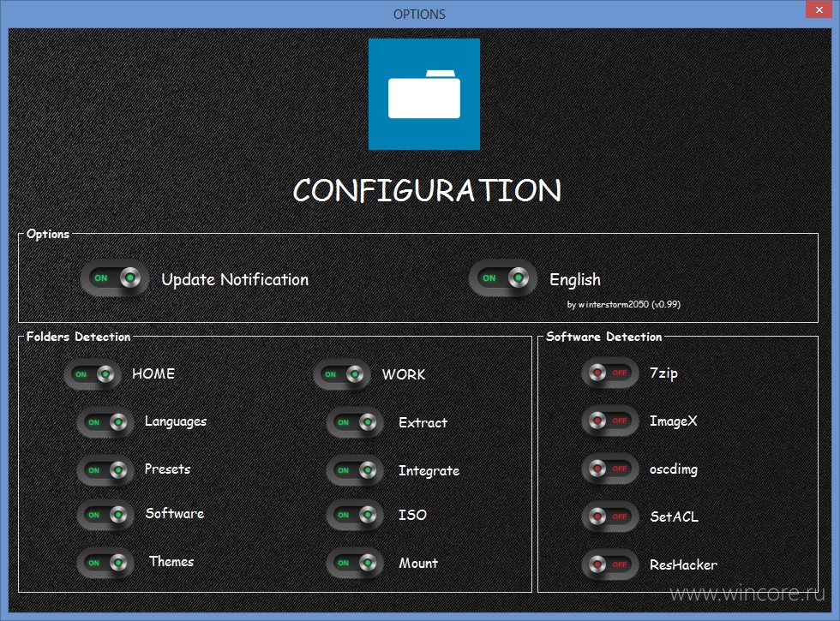
Task: Enable ResHacker software detection switch
Action: (x=610, y=564)
